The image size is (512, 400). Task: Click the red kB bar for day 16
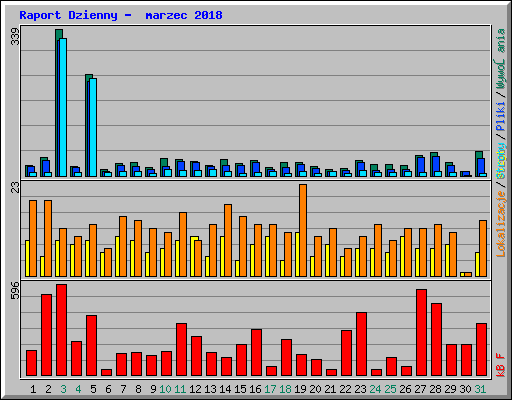[256, 353]
